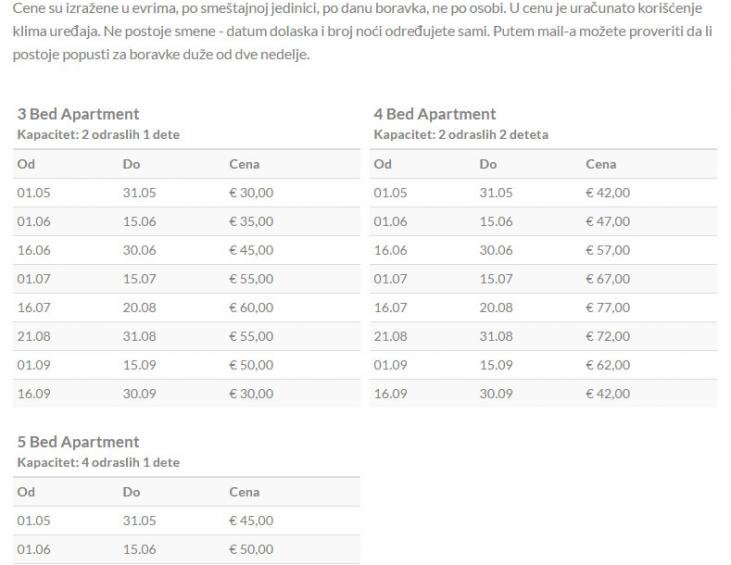Click Do column header in 4 Bed table
The height and width of the screenshot is (565, 731).
[x=488, y=164]
